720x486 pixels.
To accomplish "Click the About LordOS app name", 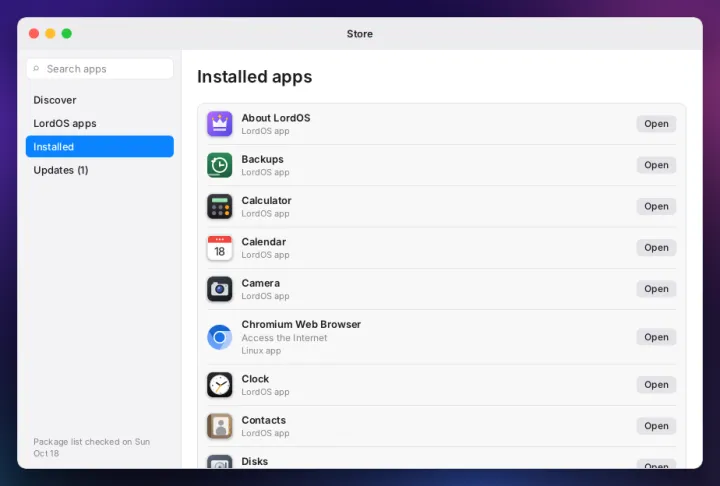I will (x=276, y=118).
